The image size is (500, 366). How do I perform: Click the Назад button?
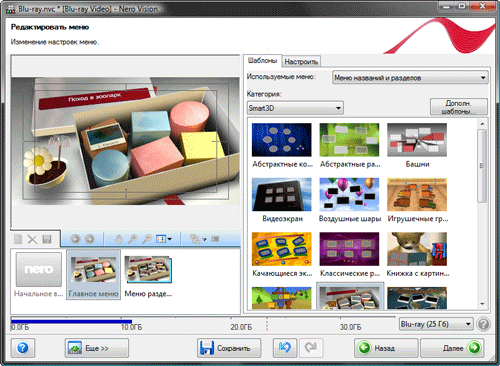(x=386, y=348)
